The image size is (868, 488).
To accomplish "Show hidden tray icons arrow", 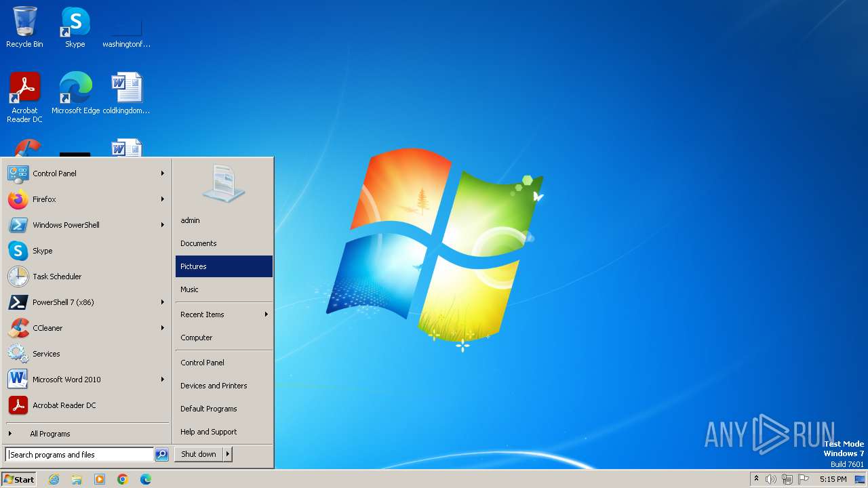I will click(x=756, y=479).
